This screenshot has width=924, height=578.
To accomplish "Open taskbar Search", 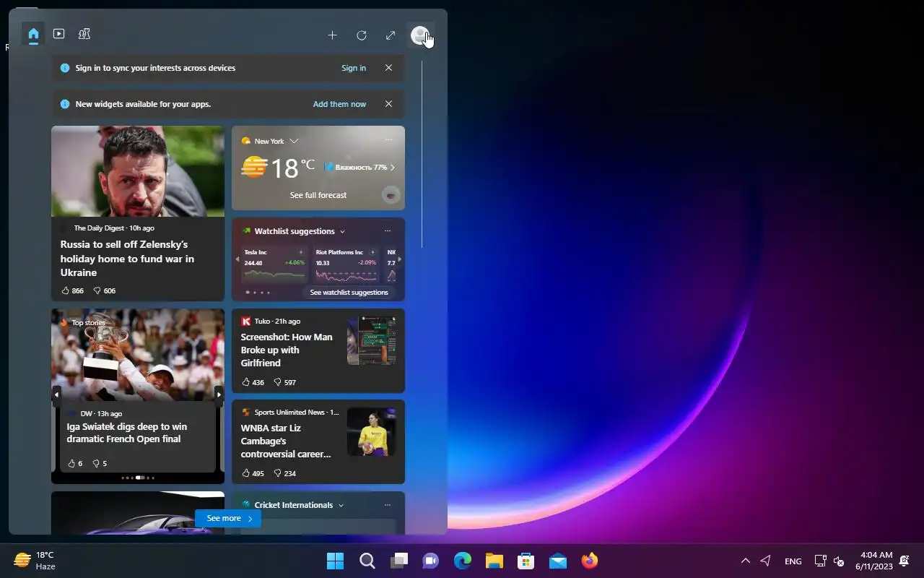I will [x=367, y=561].
